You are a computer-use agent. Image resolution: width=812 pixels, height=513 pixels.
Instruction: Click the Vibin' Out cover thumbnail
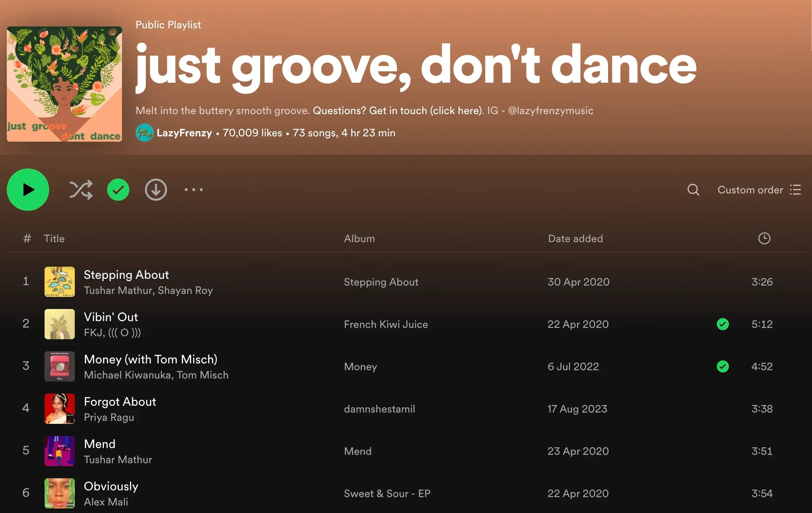(x=60, y=324)
